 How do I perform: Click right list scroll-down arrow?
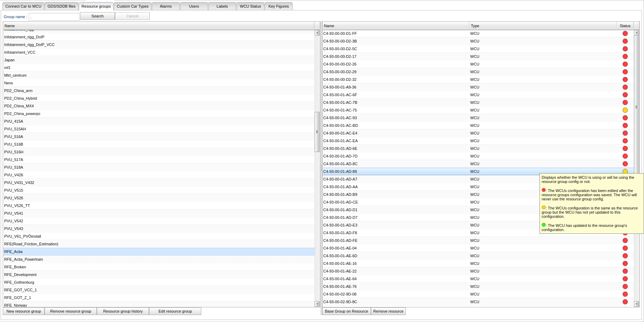tap(636, 304)
